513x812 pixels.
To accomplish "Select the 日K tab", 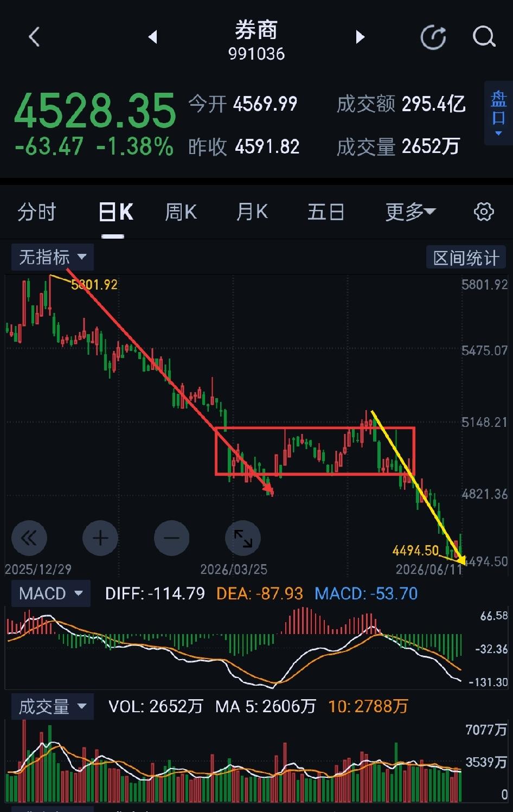I will tap(116, 212).
